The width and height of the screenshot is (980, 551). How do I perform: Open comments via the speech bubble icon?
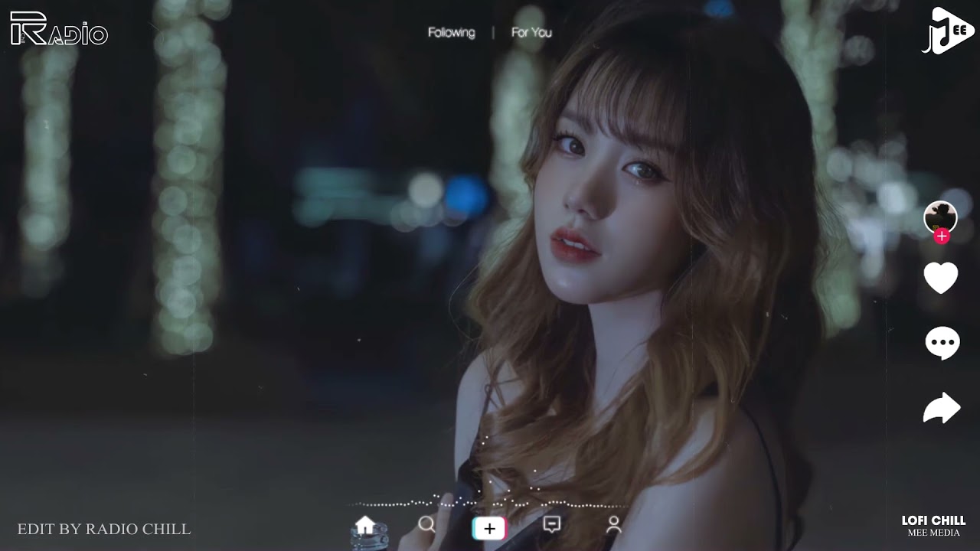coord(942,343)
